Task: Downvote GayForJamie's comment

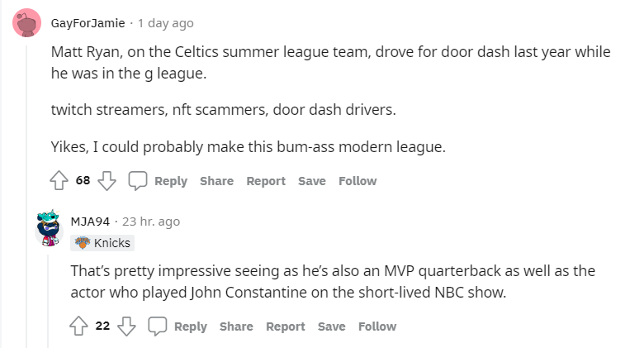Action: tap(107, 180)
